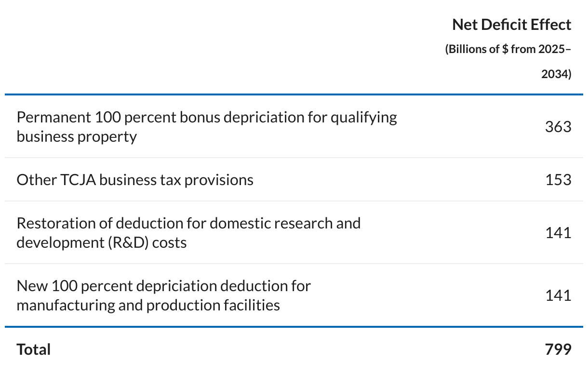Click the "manufacturing and production facilities" text line
588x375 pixels.
point(148,305)
